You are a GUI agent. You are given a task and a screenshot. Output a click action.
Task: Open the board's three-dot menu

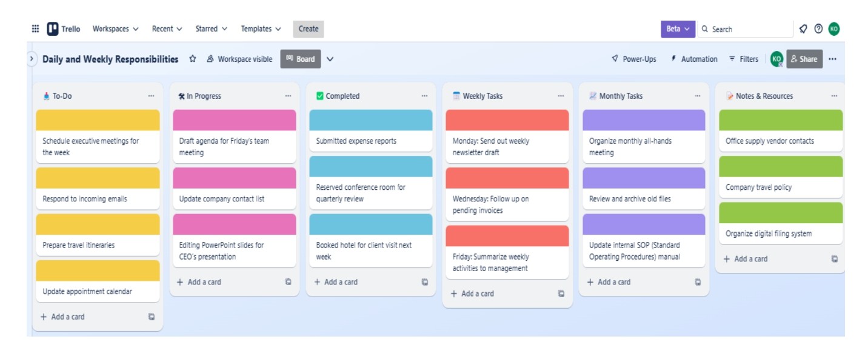[x=832, y=59]
